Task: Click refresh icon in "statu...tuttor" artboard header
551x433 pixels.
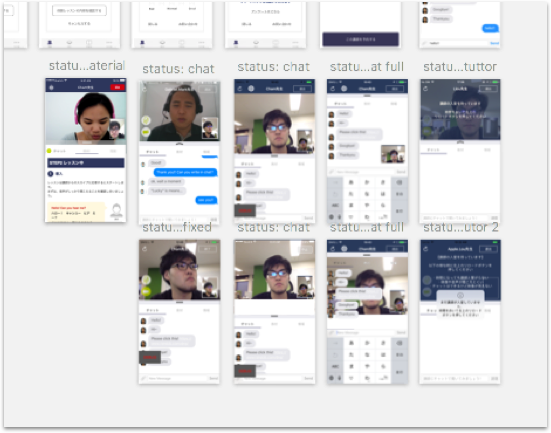Action: click(x=426, y=89)
